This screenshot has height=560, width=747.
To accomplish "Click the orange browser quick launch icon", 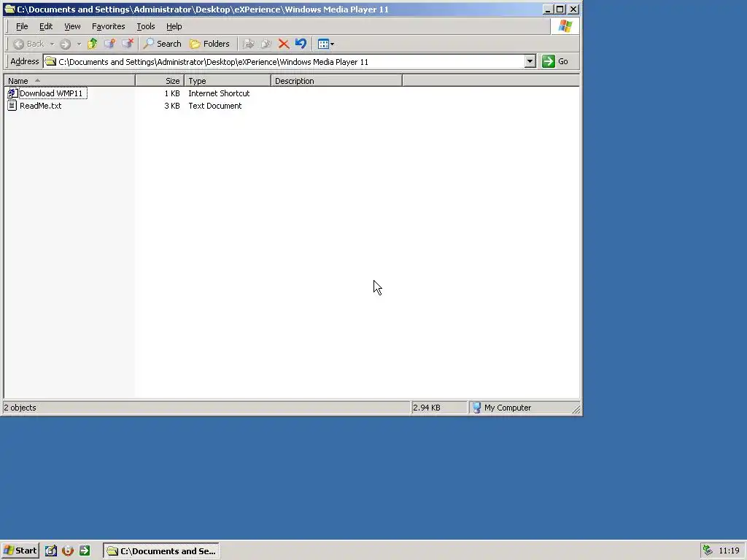I will pyautogui.click(x=68, y=551).
